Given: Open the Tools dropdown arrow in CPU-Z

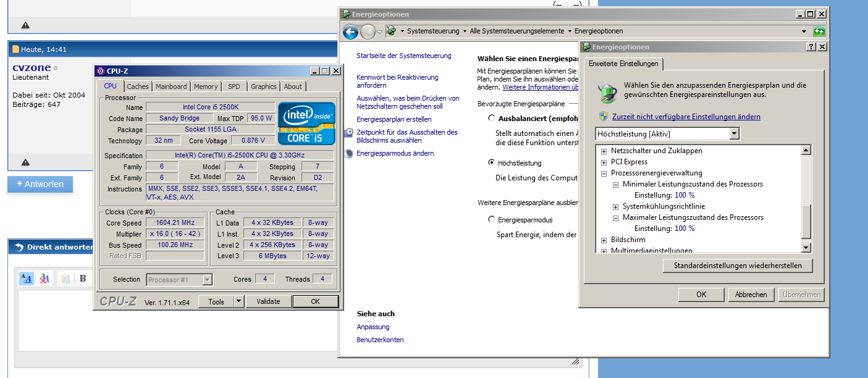Looking at the screenshot, I should tap(239, 301).
